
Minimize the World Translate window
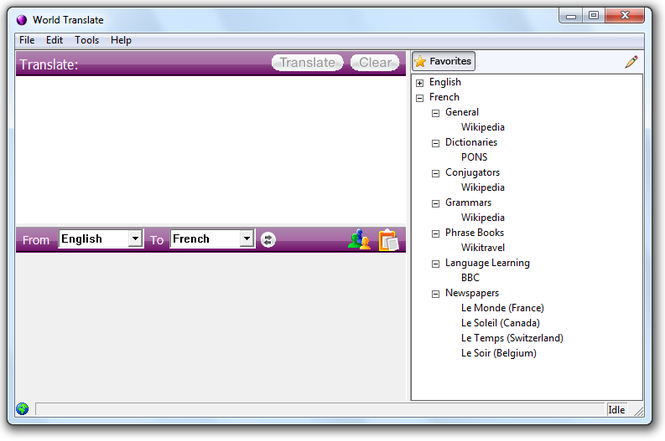(x=571, y=16)
